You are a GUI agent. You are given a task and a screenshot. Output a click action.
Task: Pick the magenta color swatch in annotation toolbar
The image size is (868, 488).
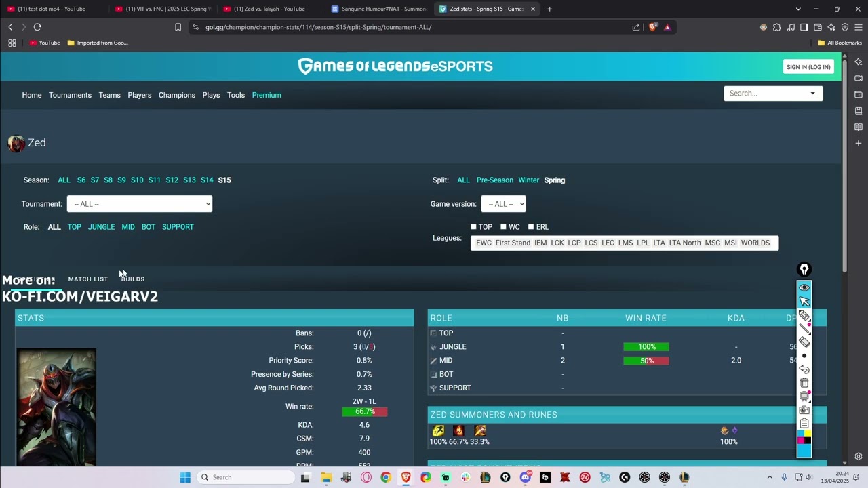801,441
